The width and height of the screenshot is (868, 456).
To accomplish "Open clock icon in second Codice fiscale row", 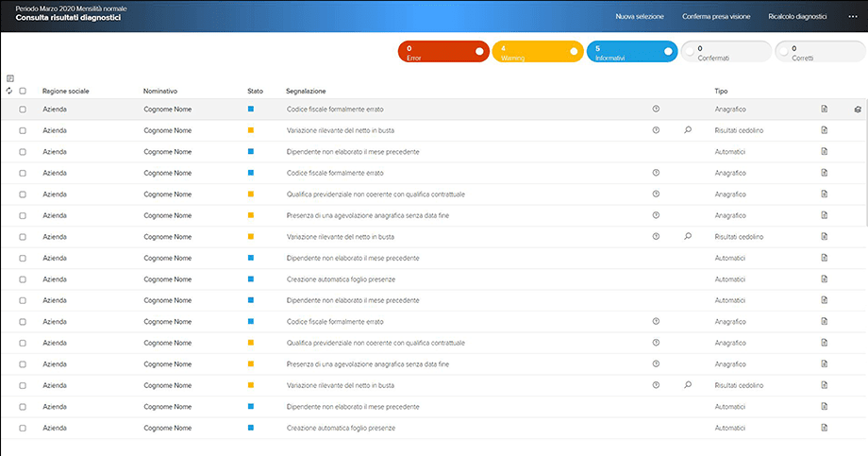I will pos(656,173).
